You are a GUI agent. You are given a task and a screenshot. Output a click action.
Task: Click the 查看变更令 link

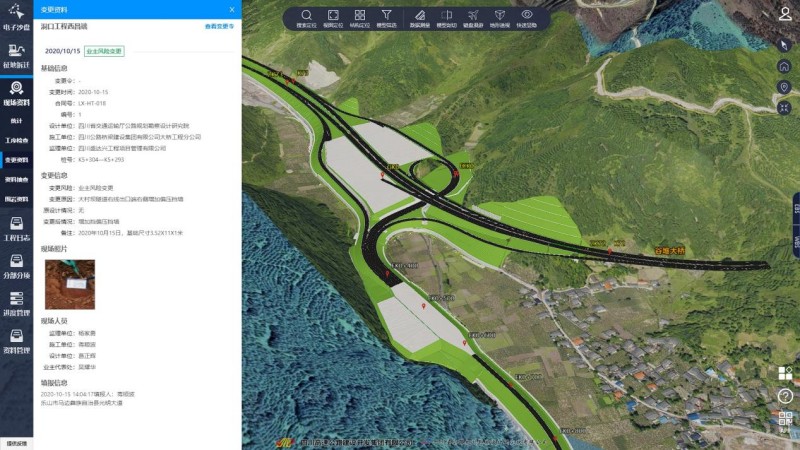(x=219, y=26)
